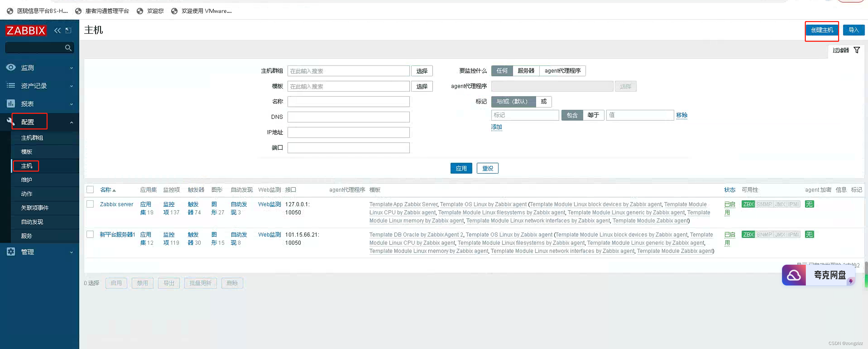The width and height of the screenshot is (868, 349).
Task: Click the 无 encryption badge for 新平台服务器1
Action: pos(809,234)
